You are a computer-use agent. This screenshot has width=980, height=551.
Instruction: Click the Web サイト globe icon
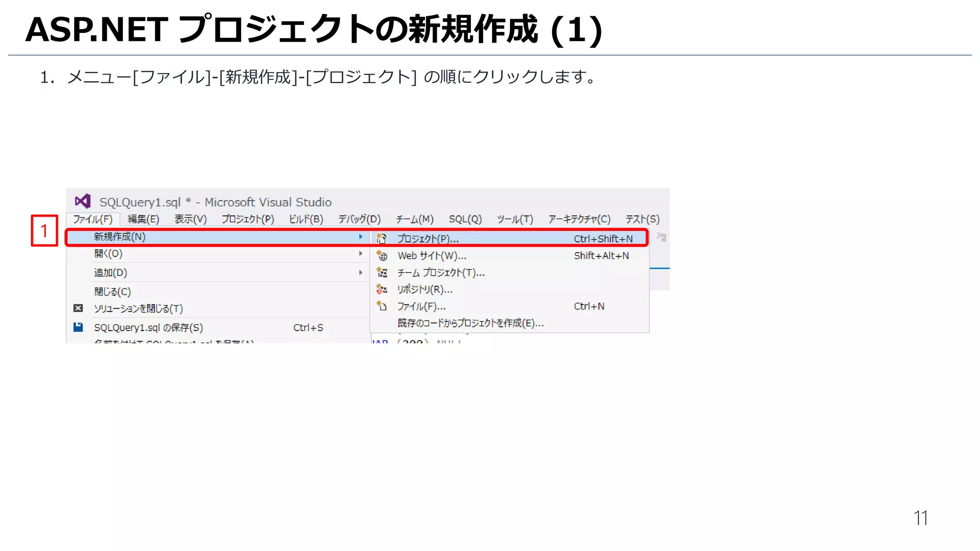(381, 255)
